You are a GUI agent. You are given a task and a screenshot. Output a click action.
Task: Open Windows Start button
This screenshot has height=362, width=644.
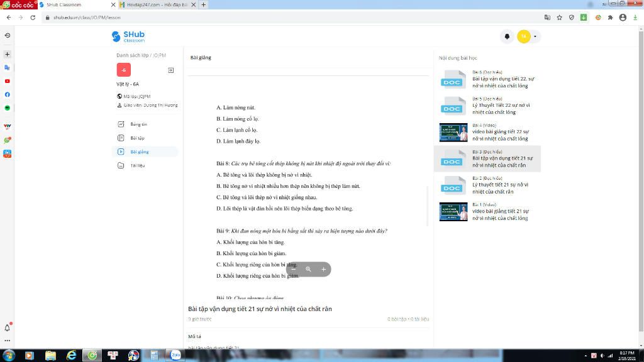9,356
